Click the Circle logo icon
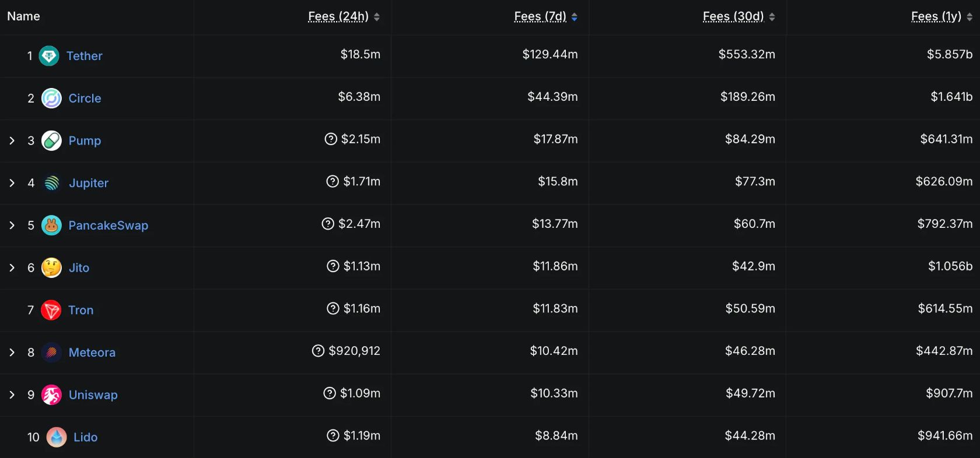 tap(51, 98)
